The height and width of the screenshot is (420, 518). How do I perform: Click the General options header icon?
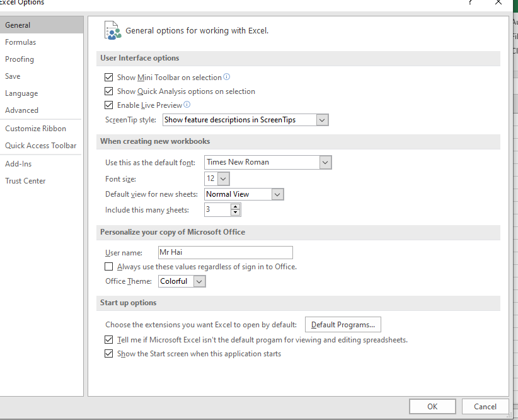(x=112, y=30)
